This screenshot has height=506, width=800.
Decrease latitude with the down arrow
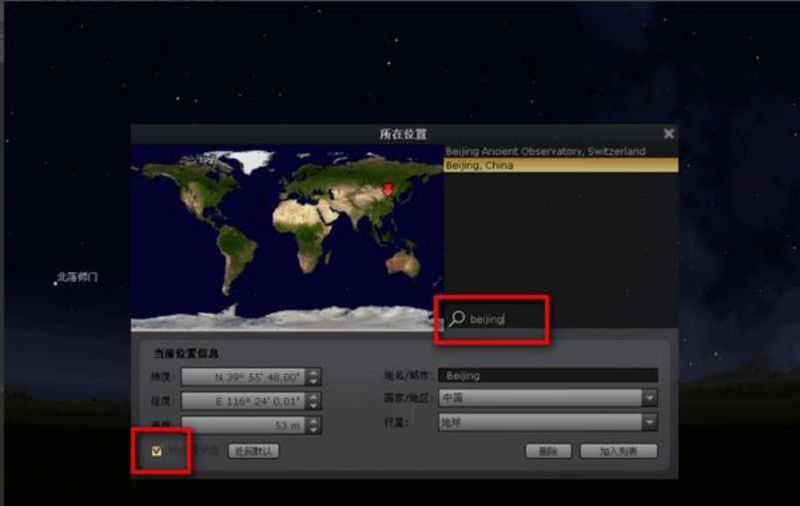coord(314,381)
